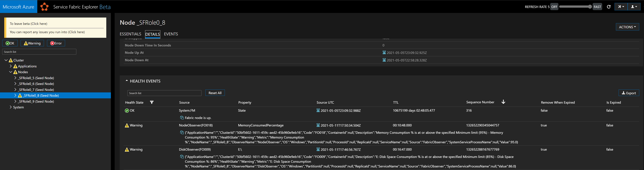
Task: Click hourglass icon in System.FM row
Action: click(x=318, y=110)
